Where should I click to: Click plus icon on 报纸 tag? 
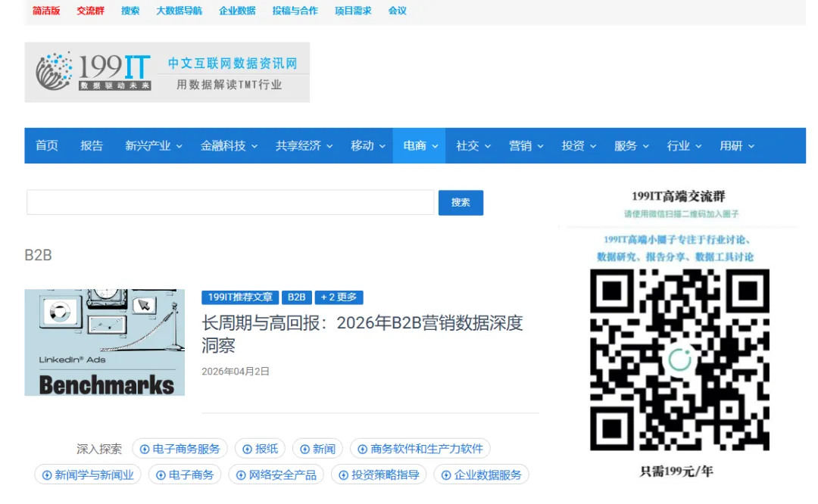click(x=247, y=449)
